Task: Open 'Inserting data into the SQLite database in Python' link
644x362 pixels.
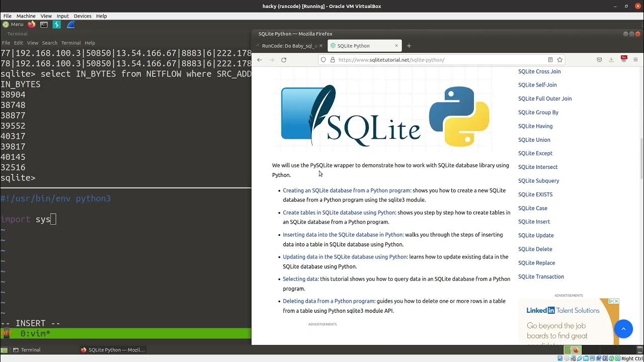Action: pos(343,235)
